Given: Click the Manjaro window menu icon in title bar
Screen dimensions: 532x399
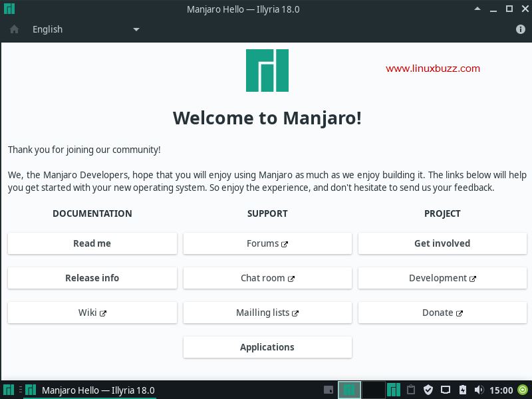Looking at the screenshot, I should tap(9, 9).
